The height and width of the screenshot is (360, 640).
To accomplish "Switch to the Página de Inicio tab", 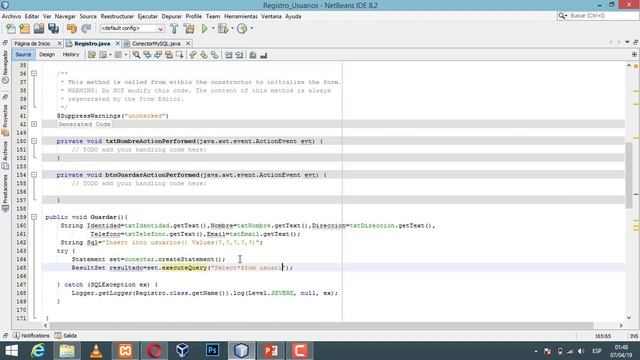I will (x=32, y=43).
